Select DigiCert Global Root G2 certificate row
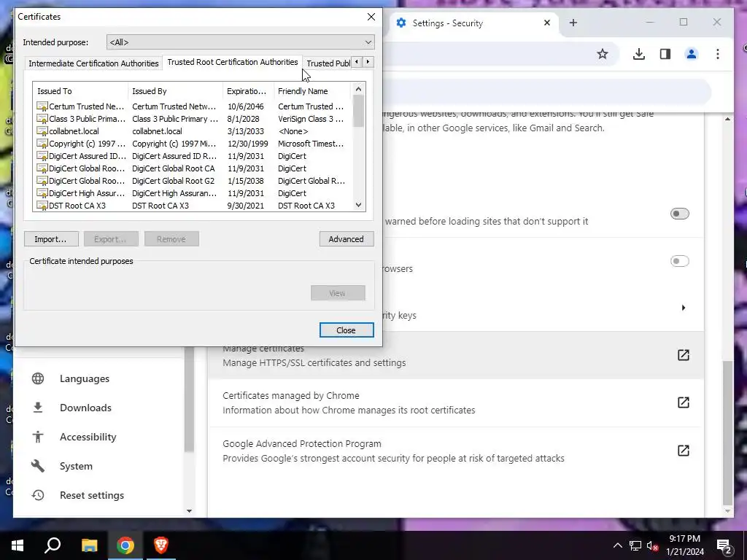 (x=193, y=181)
